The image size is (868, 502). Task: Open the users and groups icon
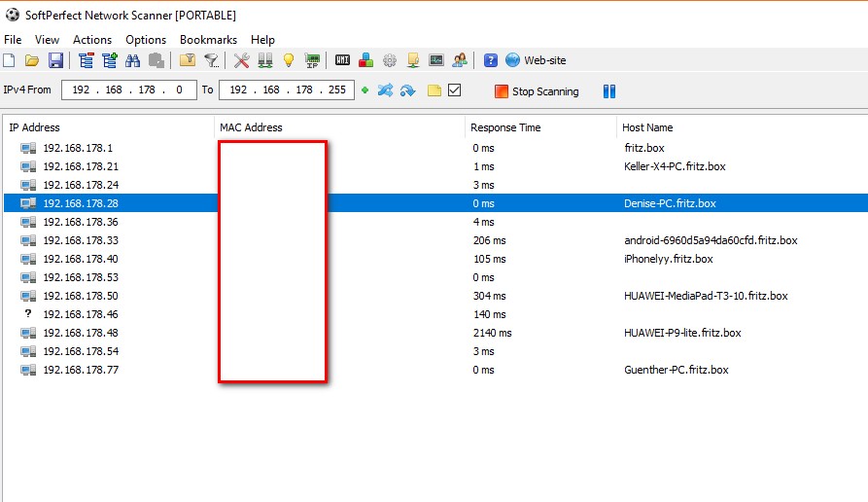[x=460, y=60]
